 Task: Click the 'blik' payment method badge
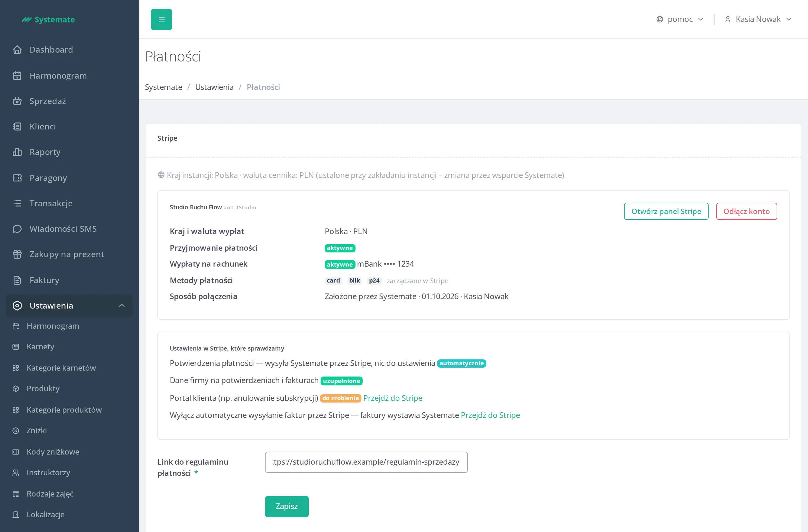(354, 280)
